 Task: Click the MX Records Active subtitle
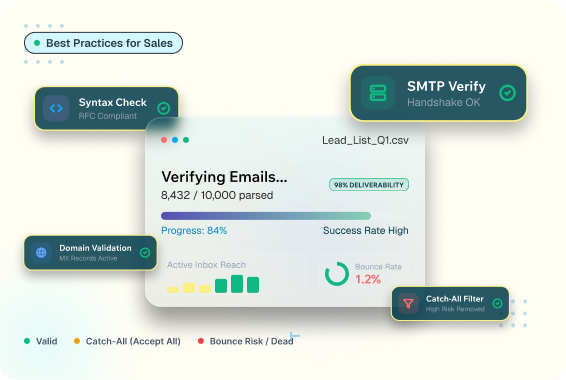(x=88, y=258)
